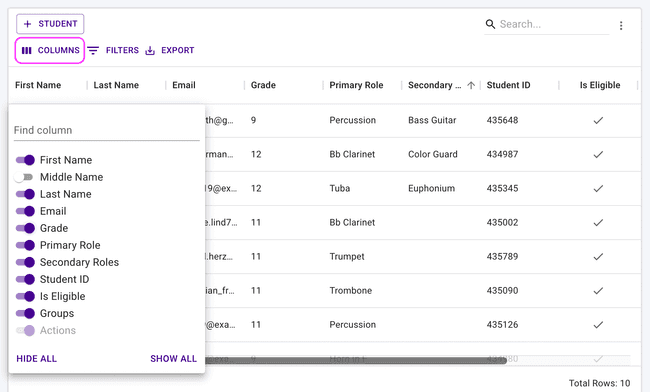The height and width of the screenshot is (392, 650).
Task: Sort by Email column header
Action: click(184, 85)
